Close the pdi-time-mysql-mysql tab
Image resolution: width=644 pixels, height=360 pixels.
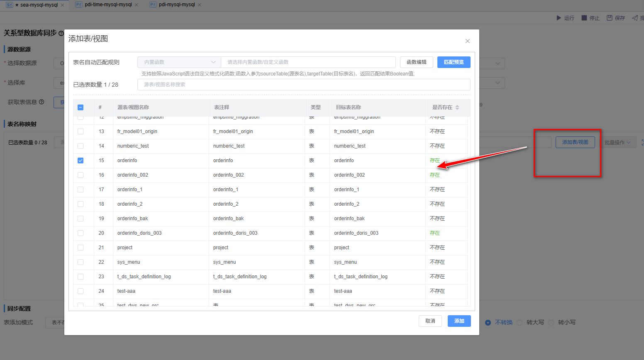(137, 5)
